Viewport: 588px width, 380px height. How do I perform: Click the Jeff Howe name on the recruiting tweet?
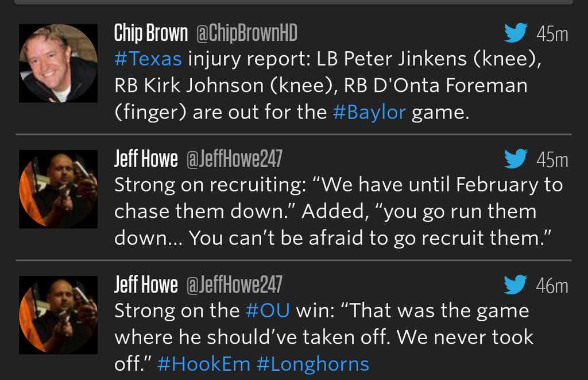tap(146, 159)
